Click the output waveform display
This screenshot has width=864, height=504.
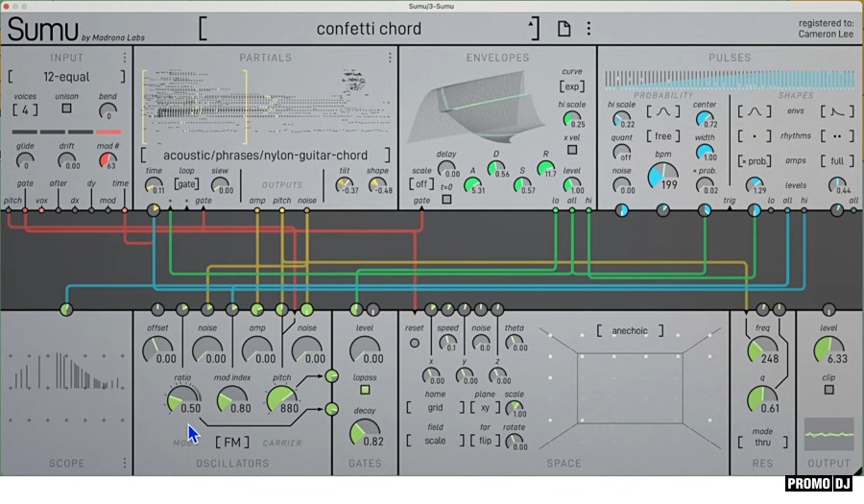[828, 435]
